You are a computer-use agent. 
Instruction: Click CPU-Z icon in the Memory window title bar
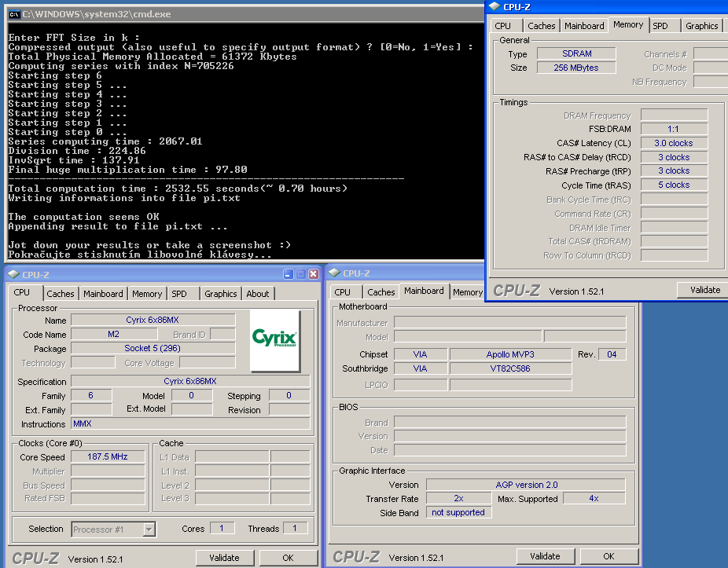(x=495, y=7)
